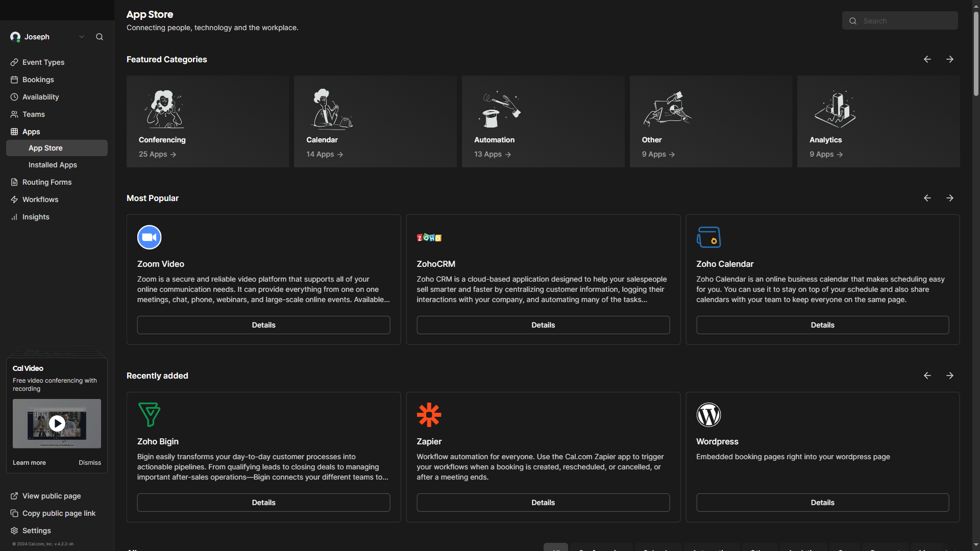980x551 pixels.
Task: Dismiss the Cal Video promotion banner
Action: click(x=89, y=463)
